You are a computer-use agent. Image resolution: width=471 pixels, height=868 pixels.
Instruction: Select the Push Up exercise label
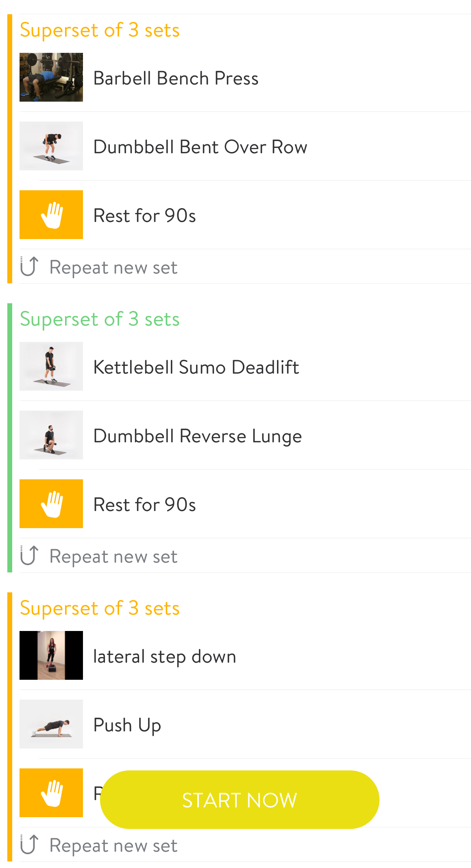(x=127, y=726)
